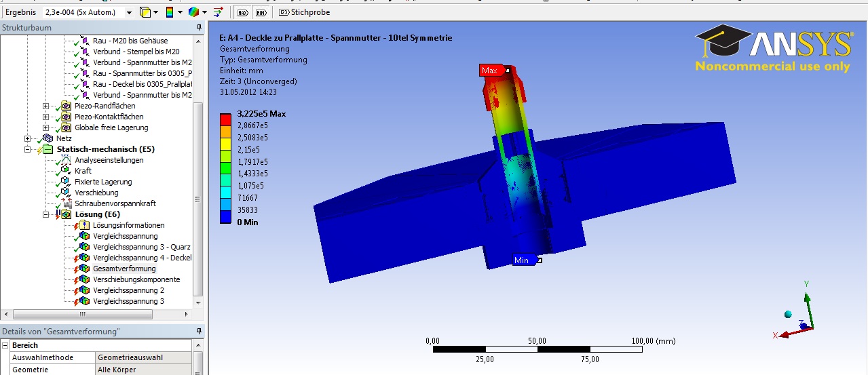Select 'Rau - Spannmutter bis 0305_P' contact

[143, 73]
